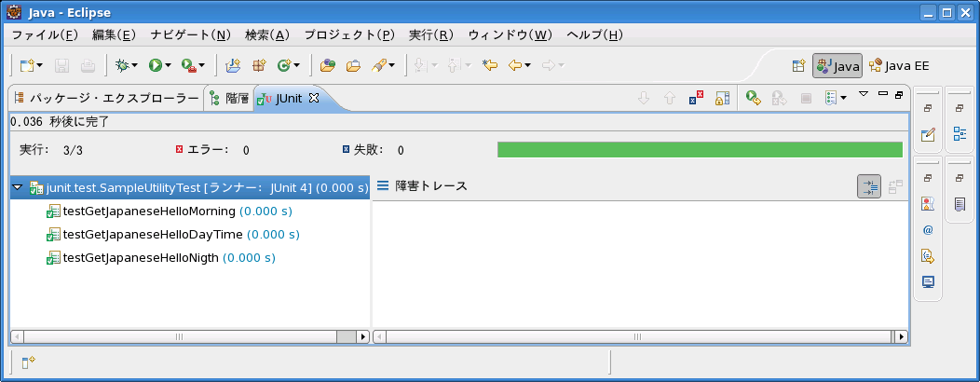Minimize the JUnit view panel

pyautogui.click(x=882, y=94)
